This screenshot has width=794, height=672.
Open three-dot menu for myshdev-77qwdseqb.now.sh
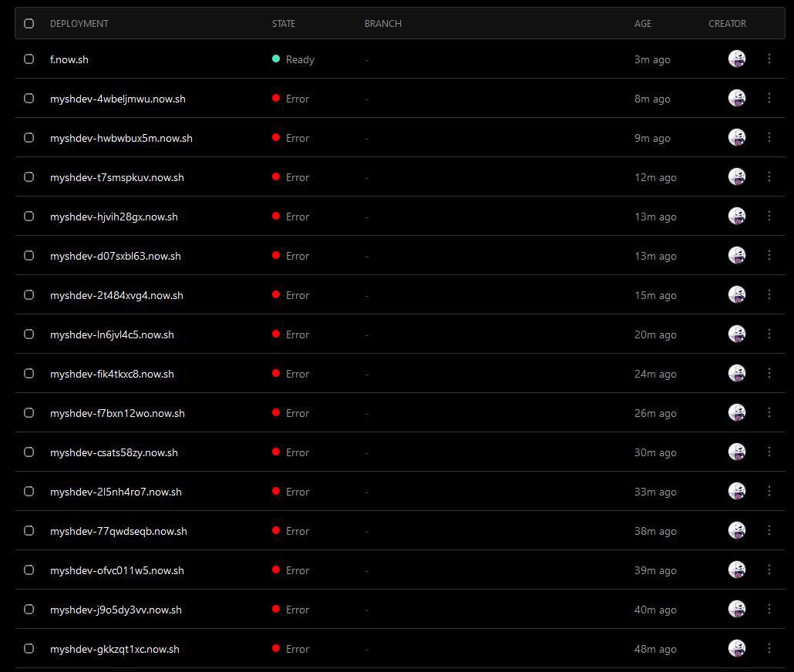point(769,530)
